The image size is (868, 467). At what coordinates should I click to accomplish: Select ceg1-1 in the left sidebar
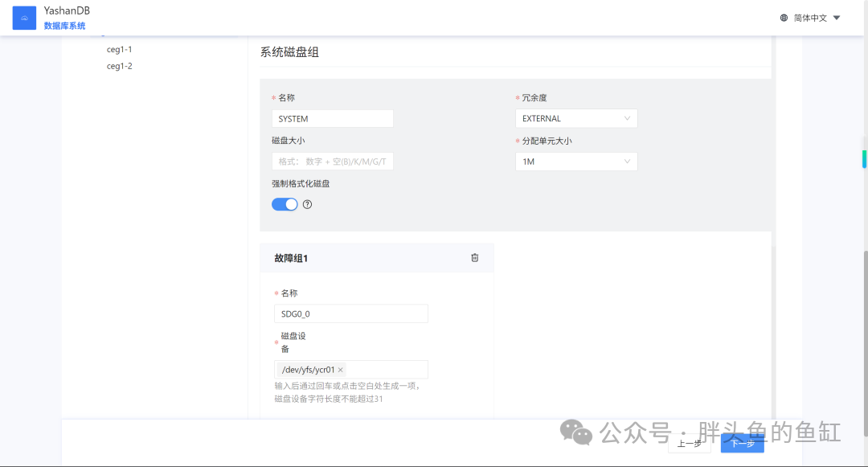point(120,49)
